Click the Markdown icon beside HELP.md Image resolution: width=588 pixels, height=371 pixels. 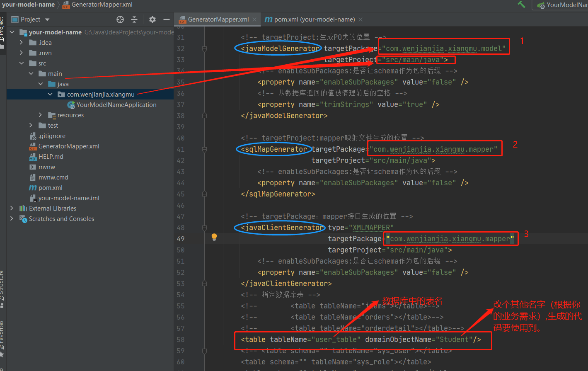(33, 157)
